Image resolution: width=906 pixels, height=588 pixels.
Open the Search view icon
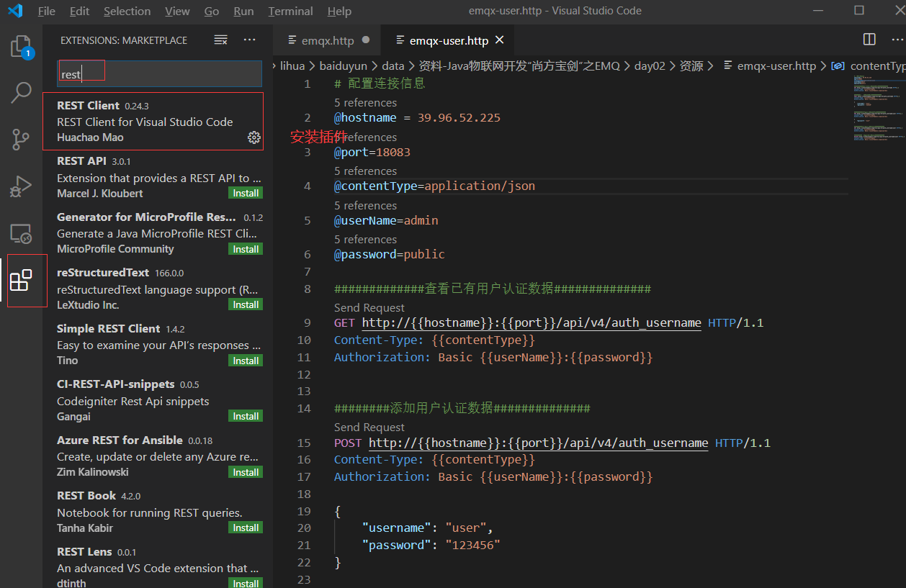pos(21,92)
